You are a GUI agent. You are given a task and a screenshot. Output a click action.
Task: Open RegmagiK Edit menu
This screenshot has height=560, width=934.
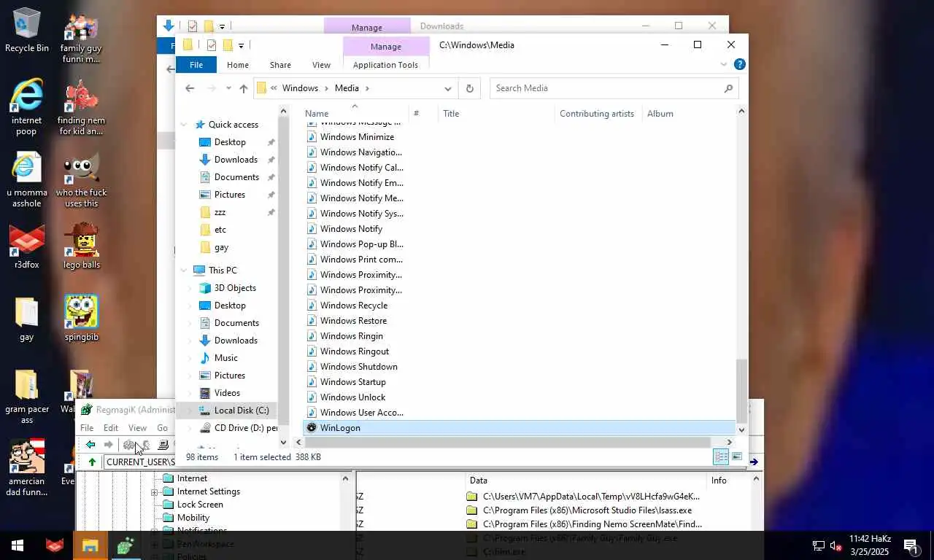tap(111, 428)
